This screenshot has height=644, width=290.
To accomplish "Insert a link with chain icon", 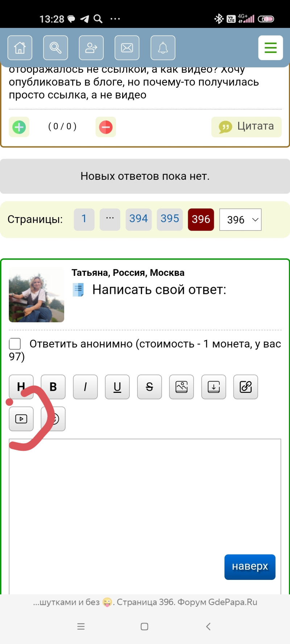I will tap(246, 387).
